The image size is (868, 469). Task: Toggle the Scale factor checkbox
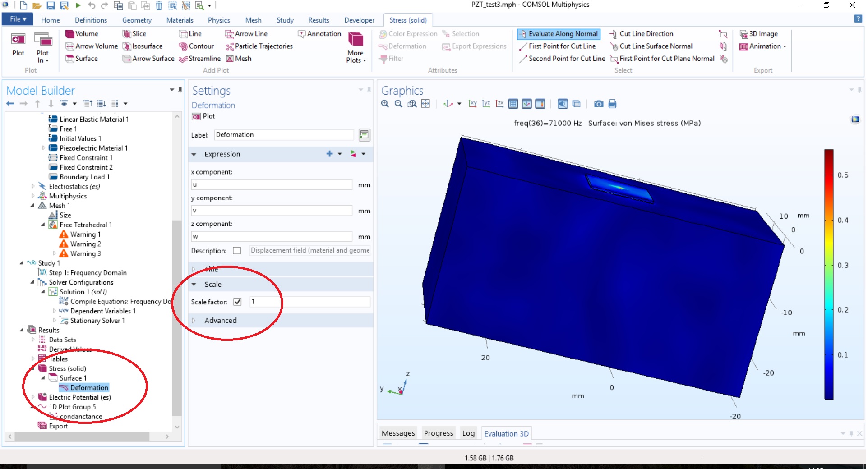point(237,302)
